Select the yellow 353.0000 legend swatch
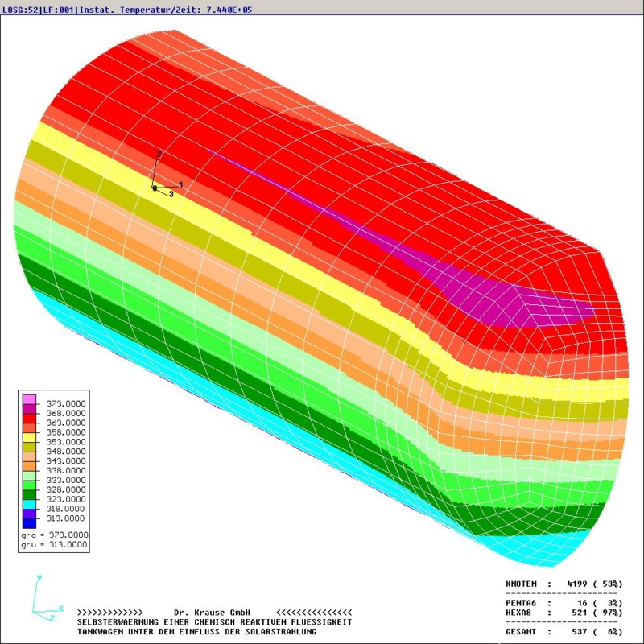 pos(29,437)
